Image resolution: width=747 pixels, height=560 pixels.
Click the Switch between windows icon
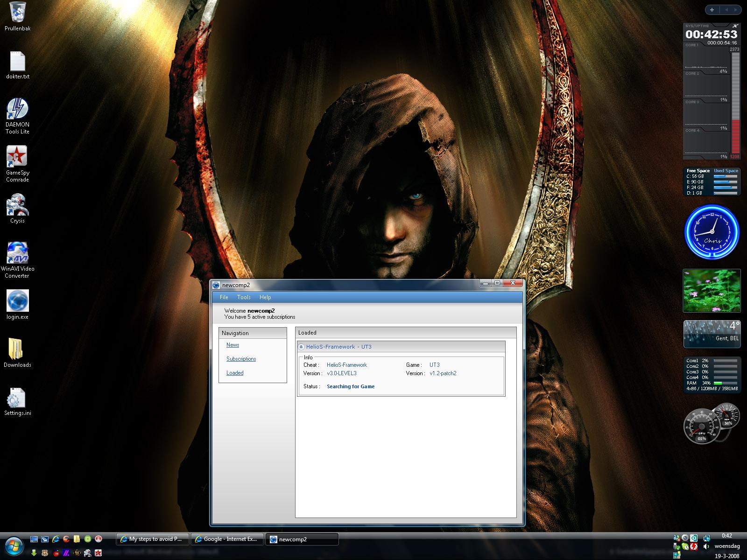pos(45,539)
